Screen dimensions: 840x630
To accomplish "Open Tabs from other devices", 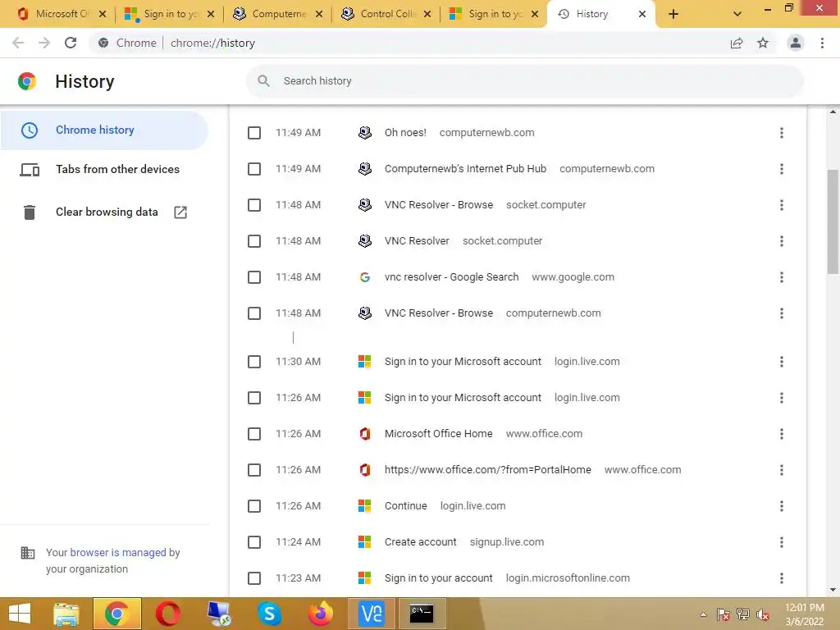I will click(104, 170).
